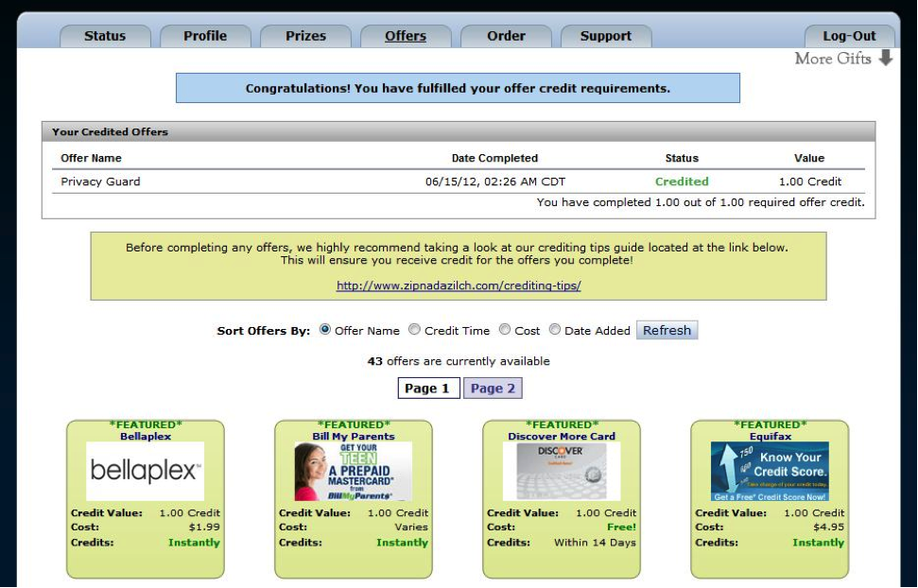Click the Status column header
The height and width of the screenshot is (588, 918).
click(682, 158)
